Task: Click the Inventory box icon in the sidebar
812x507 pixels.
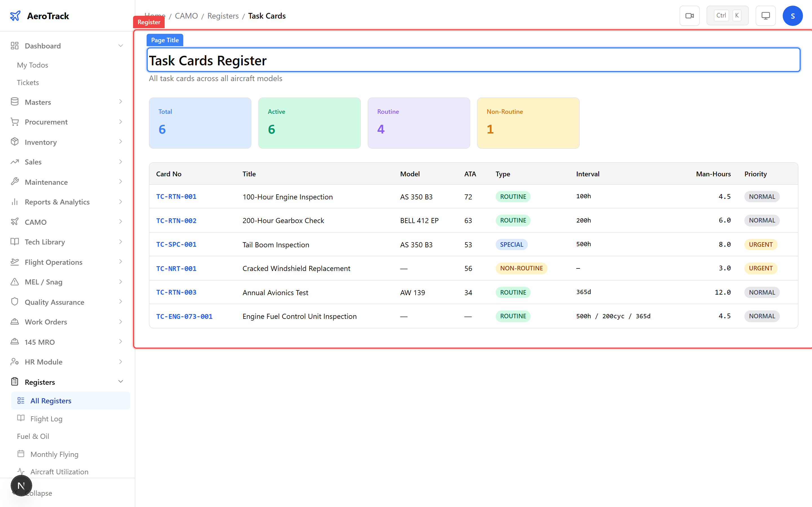Action: pyautogui.click(x=15, y=141)
